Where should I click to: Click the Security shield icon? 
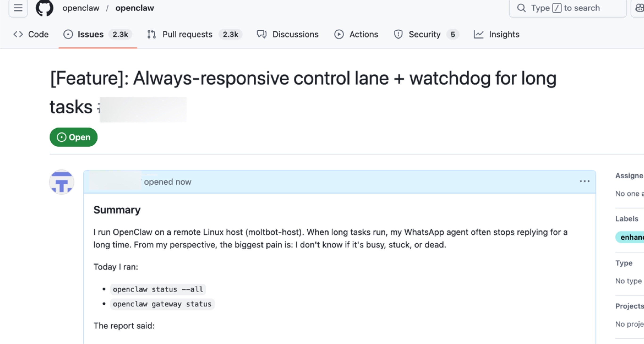[398, 34]
